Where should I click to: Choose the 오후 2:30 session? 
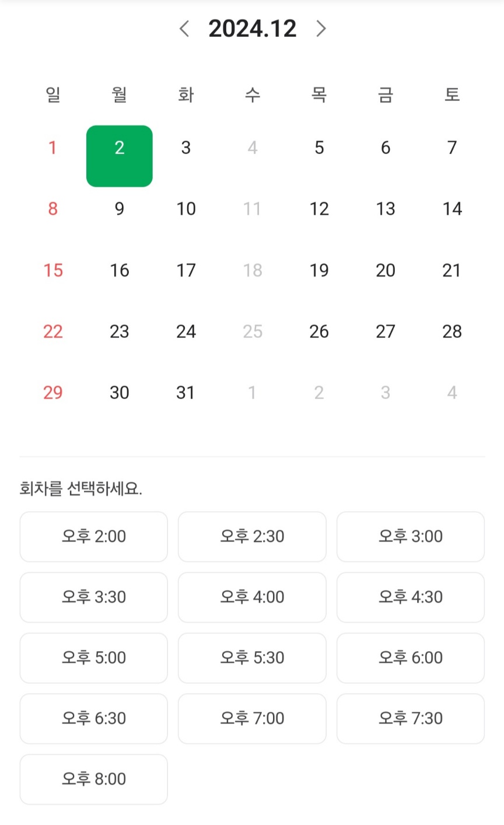(252, 537)
